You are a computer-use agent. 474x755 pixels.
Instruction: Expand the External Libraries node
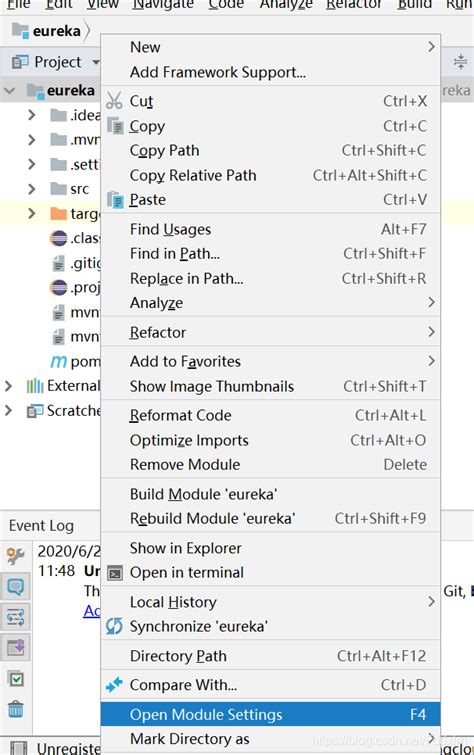click(x=8, y=386)
